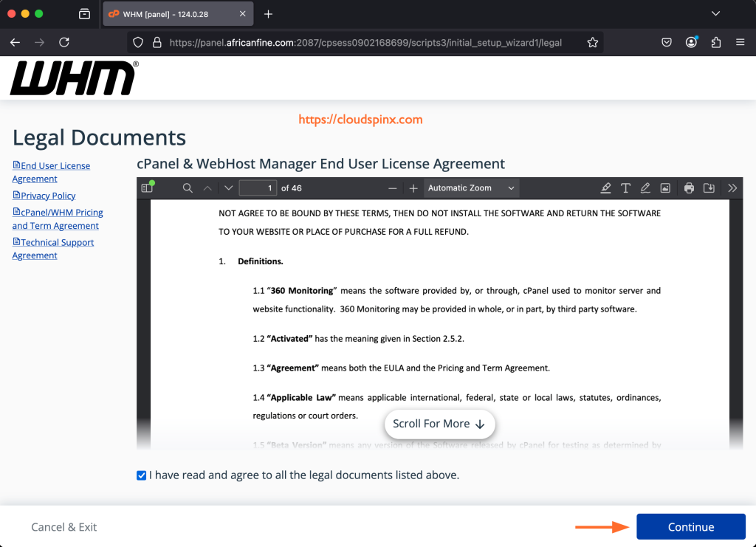The image size is (756, 547).
Task: Select the PDF add text tool
Action: tap(625, 188)
